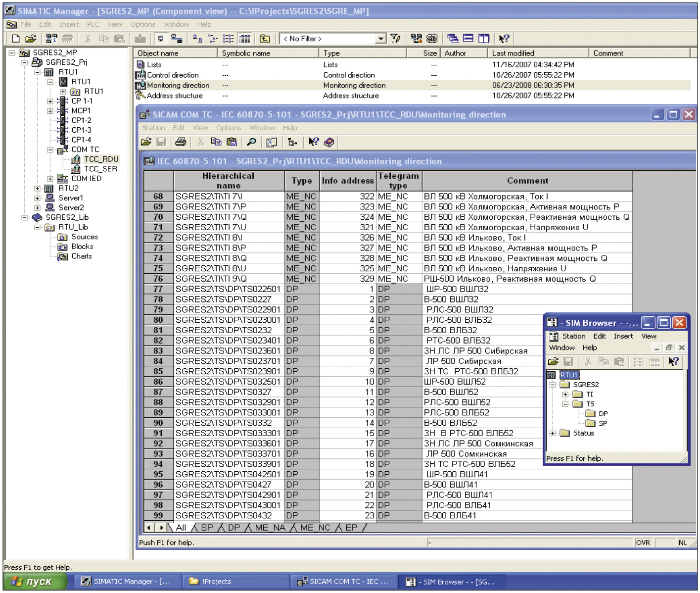Screen dimensions: 700x593
Task: Expand the RTU2 tree node
Action: [37, 189]
